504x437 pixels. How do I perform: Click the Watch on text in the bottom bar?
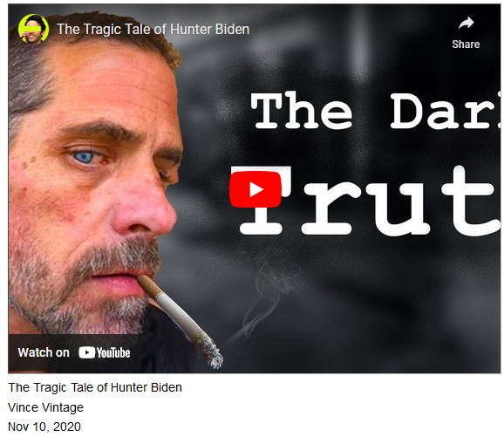click(x=44, y=352)
